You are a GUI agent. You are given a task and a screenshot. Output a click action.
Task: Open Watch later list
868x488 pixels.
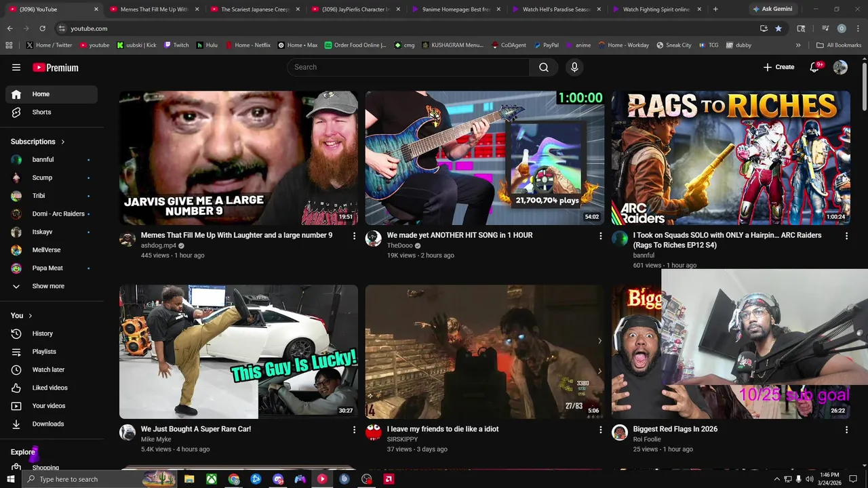click(52, 369)
